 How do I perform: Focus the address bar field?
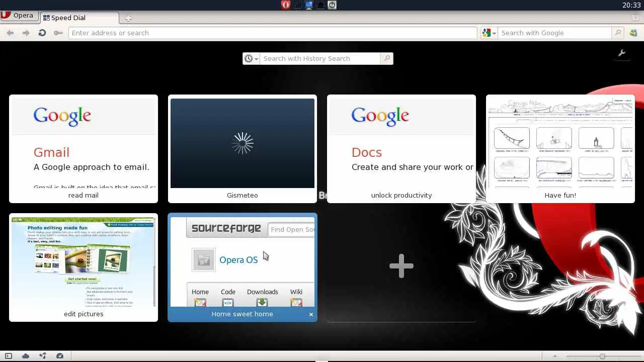click(x=273, y=33)
